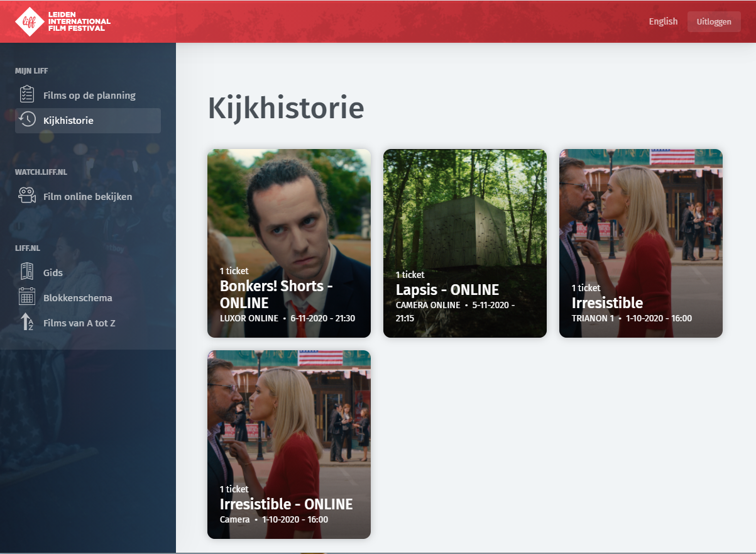The width and height of the screenshot is (756, 554).
Task: Open the Lapsis - ONLINE film card
Action: point(465,243)
